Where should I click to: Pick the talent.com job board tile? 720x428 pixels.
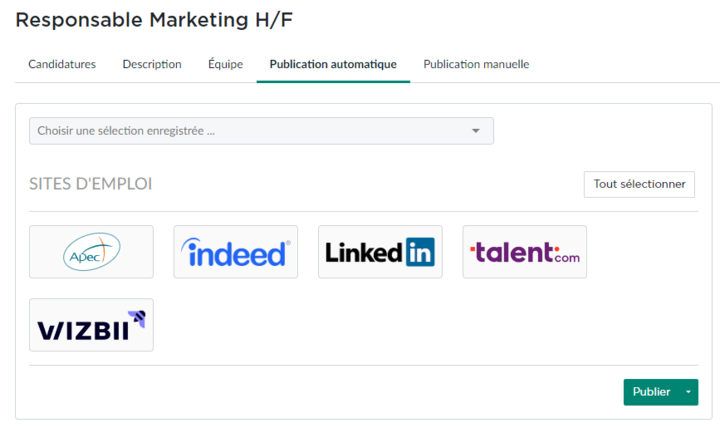click(x=524, y=252)
